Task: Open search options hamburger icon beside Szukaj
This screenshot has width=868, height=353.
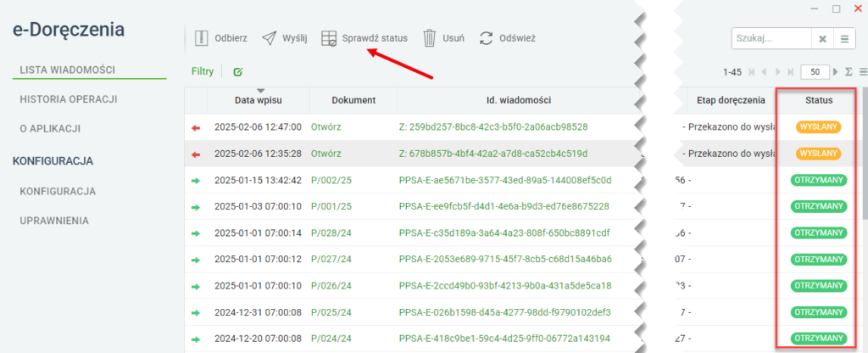Action: tap(844, 39)
